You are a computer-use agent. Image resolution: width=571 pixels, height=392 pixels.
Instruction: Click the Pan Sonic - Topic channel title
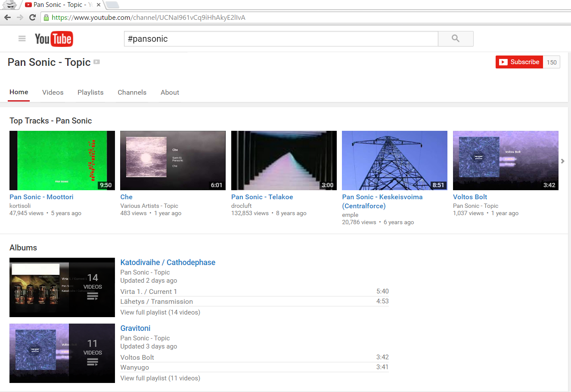[x=49, y=62]
